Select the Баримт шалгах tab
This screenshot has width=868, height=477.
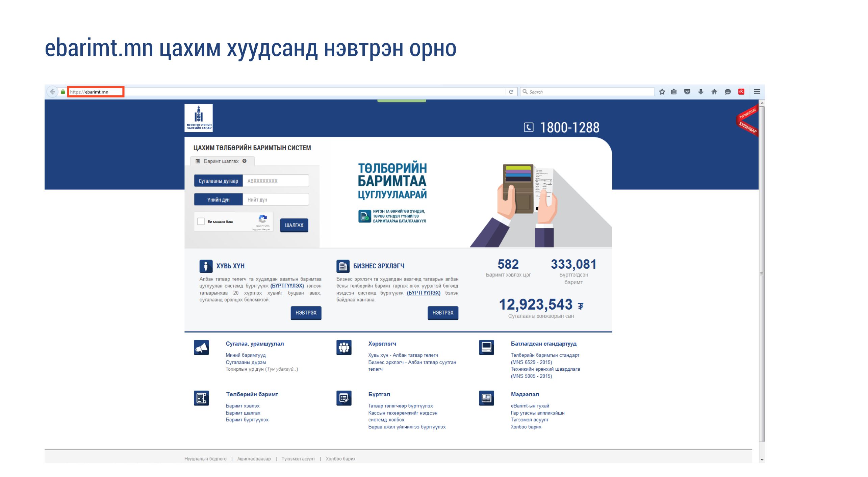(222, 161)
